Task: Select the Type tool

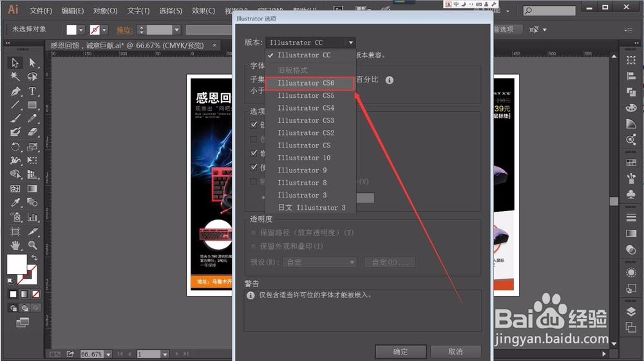Action: pyautogui.click(x=32, y=91)
